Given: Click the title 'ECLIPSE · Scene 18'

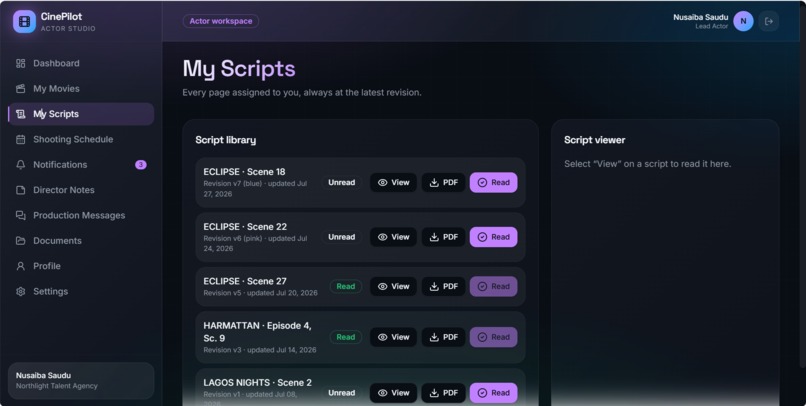Looking at the screenshot, I should point(244,172).
